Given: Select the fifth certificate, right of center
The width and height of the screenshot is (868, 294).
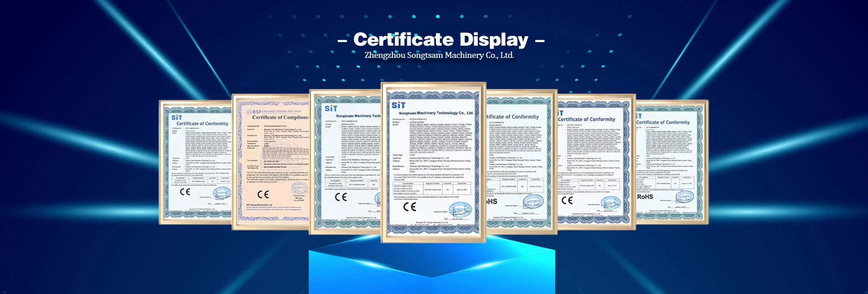Looking at the screenshot, I should [520, 163].
